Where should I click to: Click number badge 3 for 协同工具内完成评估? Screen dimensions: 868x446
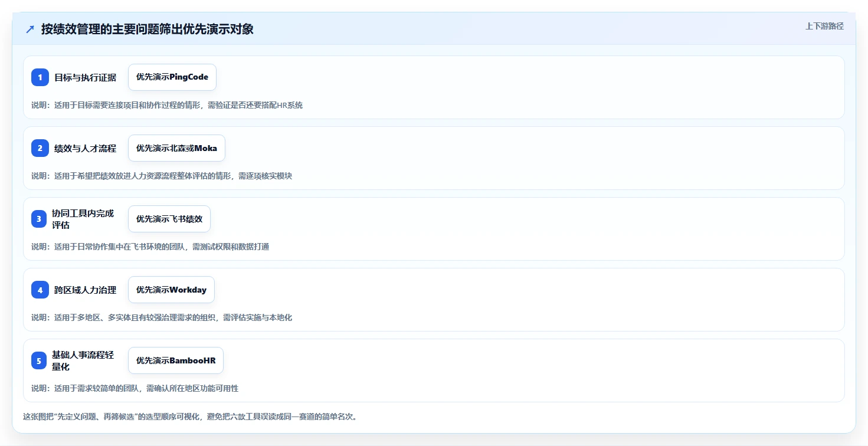[x=40, y=219]
